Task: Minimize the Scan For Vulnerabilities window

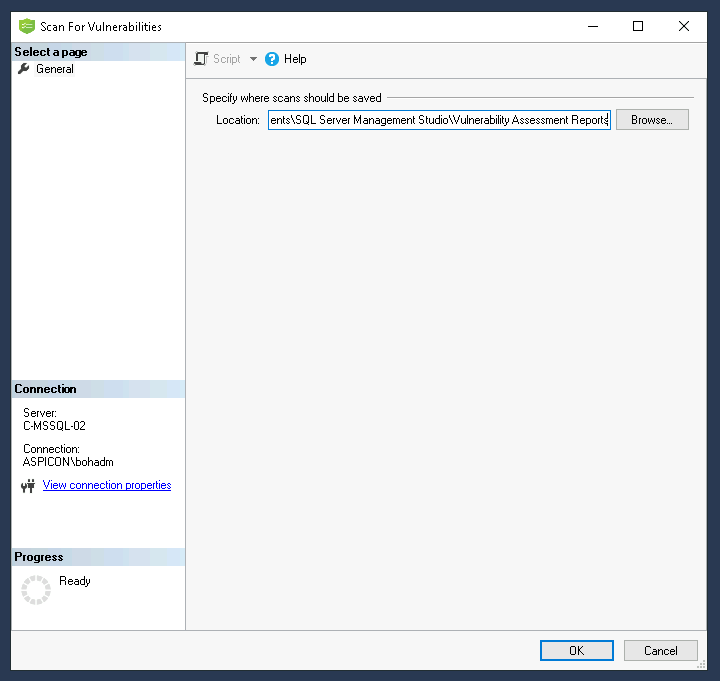Action: (593, 26)
